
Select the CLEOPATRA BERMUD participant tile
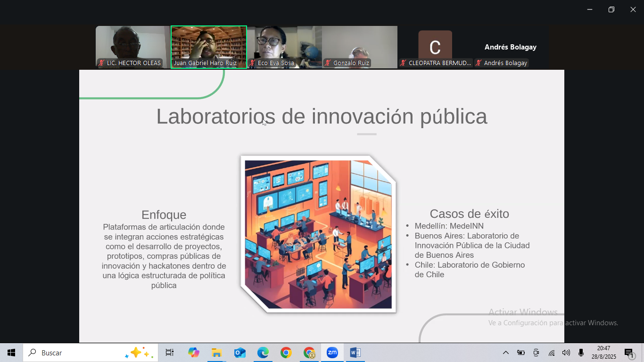tap(435, 47)
